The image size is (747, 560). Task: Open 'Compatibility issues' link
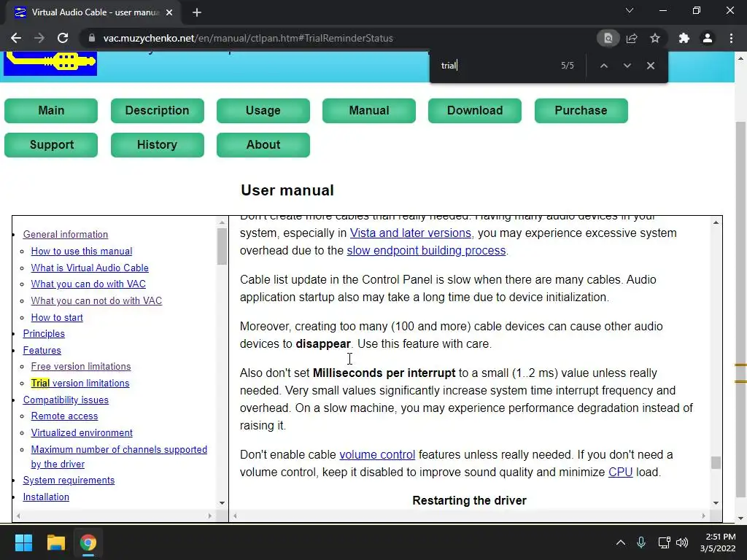pos(66,400)
